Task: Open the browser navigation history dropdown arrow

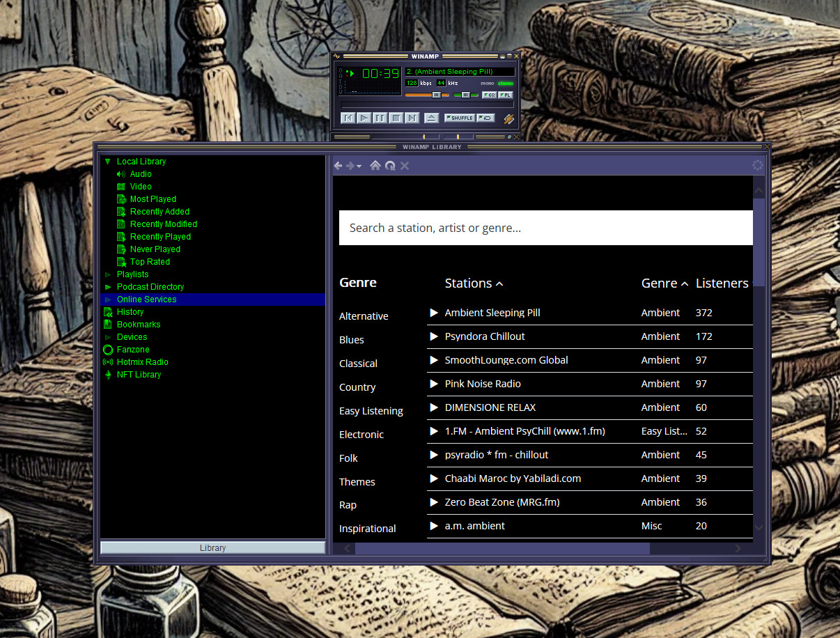Action: point(359,166)
